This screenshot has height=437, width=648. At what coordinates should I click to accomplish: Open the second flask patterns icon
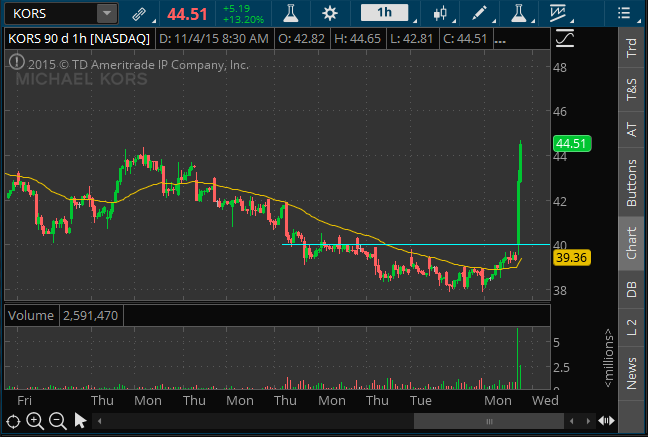click(519, 14)
